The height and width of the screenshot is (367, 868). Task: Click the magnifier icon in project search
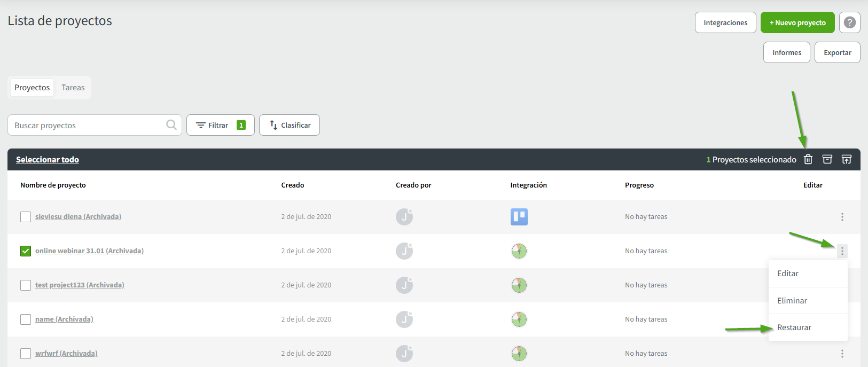[171, 125]
